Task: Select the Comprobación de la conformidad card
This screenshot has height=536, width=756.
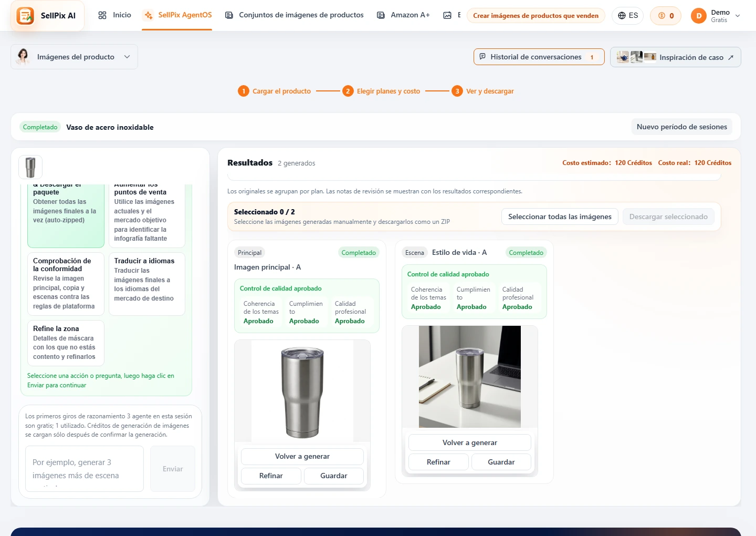Action: pos(66,284)
